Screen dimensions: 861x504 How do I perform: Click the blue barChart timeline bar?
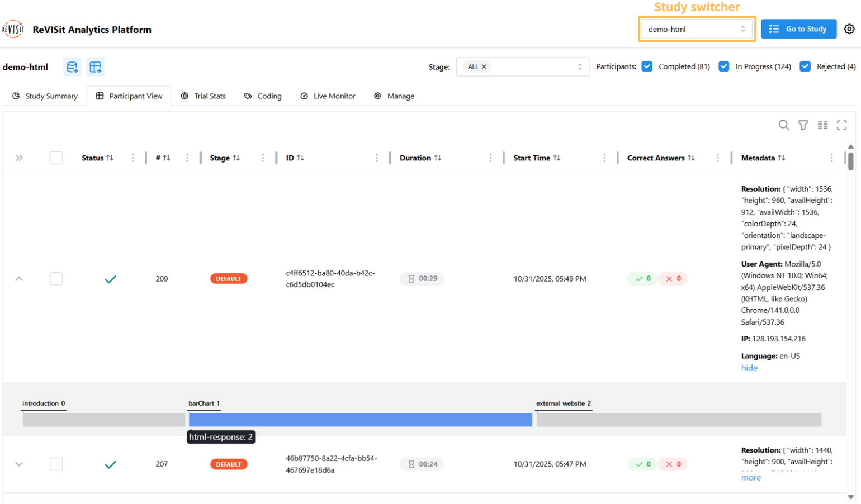(360, 420)
